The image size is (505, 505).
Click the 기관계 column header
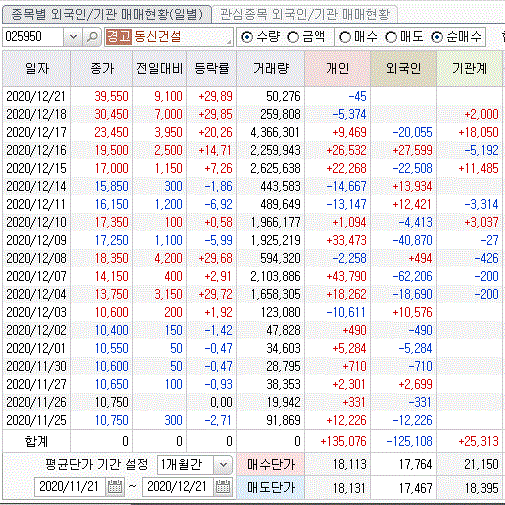tap(469, 68)
